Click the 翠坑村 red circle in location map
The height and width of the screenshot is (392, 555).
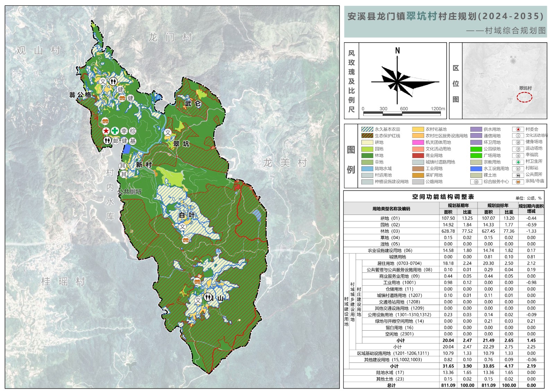coord(524,97)
